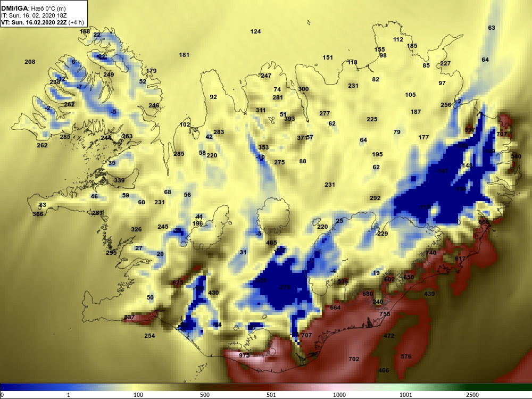Click the map value "195"
532x399 pixels.
pos(377,154)
